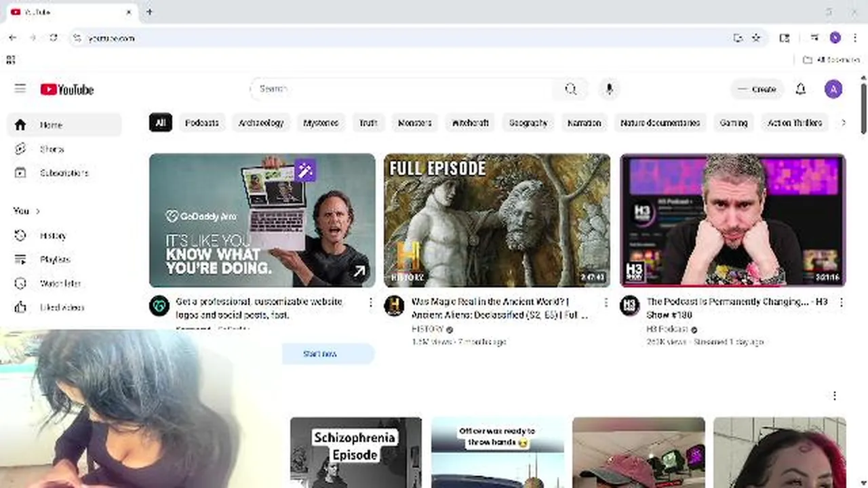Open the GoDaddy Airo ad thumbnail
The width and height of the screenshot is (868, 488).
point(262,220)
